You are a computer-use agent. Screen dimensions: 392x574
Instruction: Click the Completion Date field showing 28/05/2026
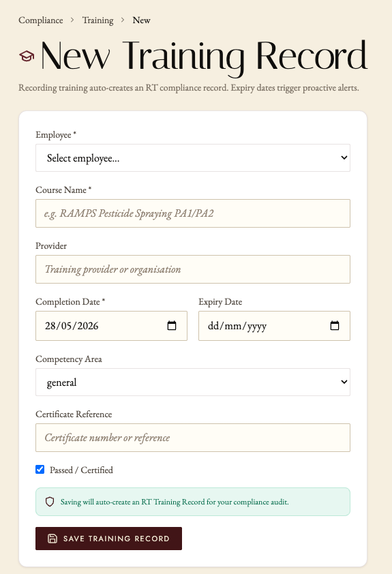point(111,326)
